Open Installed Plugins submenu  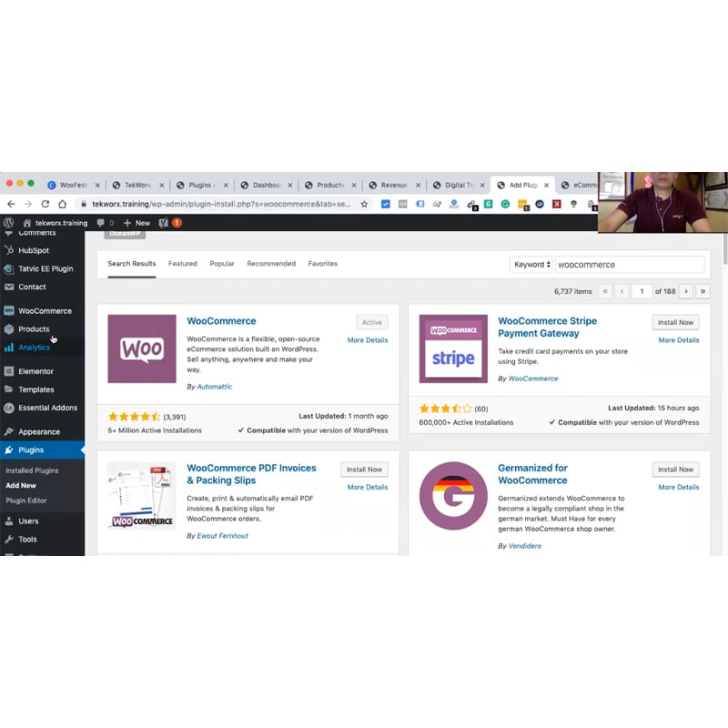[32, 470]
